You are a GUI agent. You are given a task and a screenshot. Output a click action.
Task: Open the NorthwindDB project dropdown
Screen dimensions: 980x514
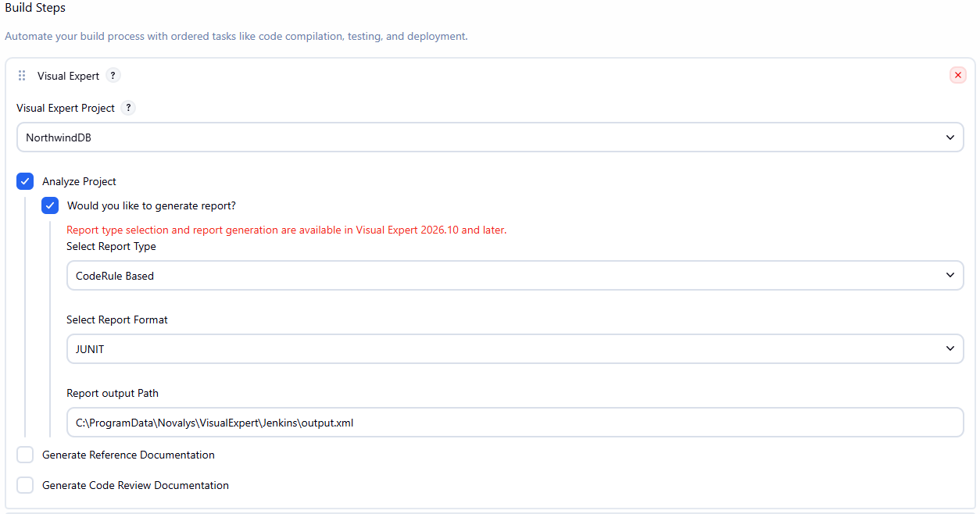(x=490, y=137)
